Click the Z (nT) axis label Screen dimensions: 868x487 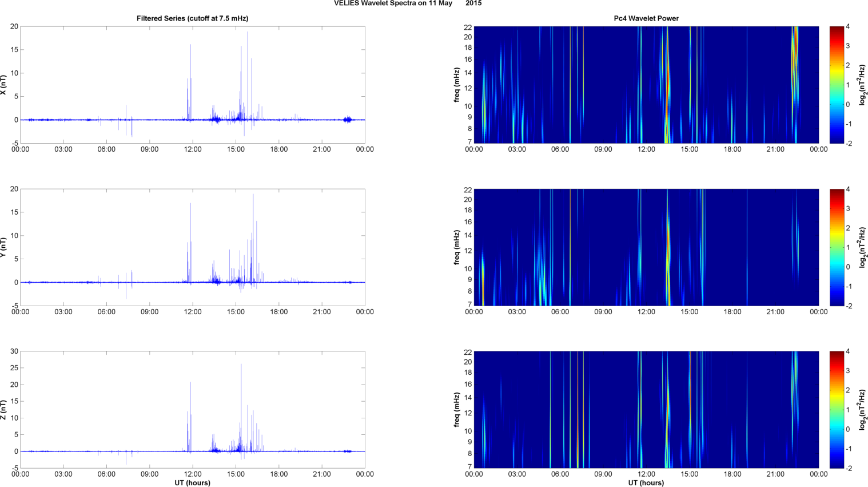(x=3, y=410)
